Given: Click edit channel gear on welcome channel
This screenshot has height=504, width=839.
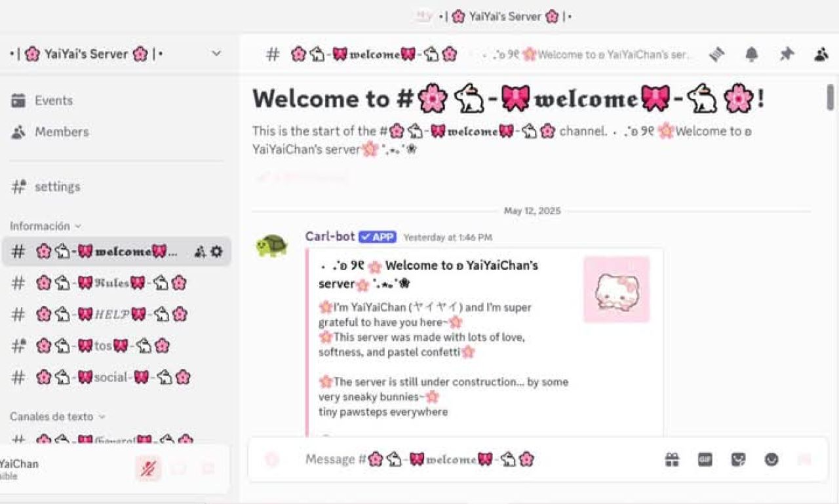Looking at the screenshot, I should (217, 252).
